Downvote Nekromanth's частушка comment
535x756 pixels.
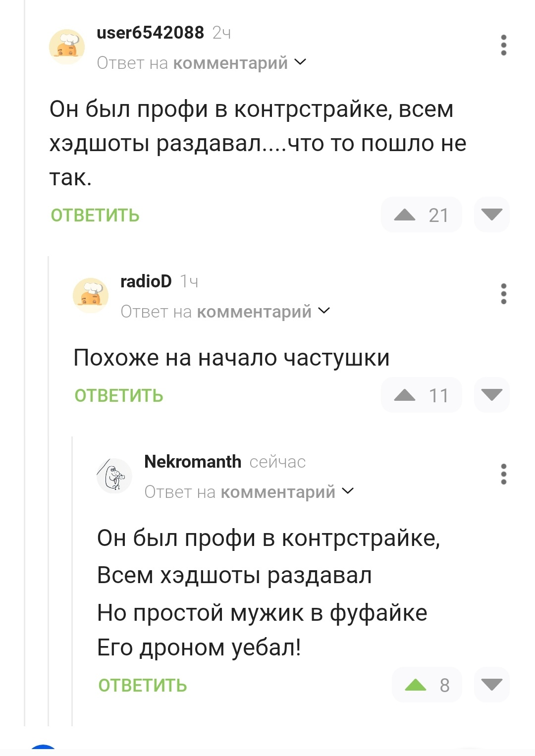click(491, 685)
